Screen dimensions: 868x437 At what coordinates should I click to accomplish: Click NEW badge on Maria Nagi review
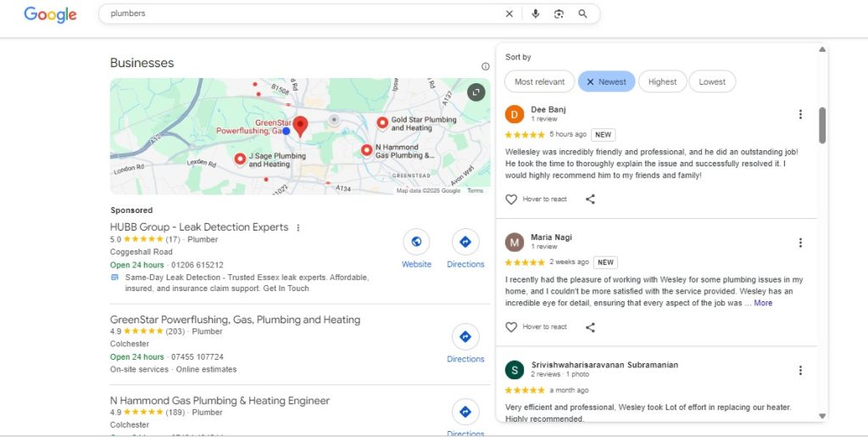click(x=605, y=262)
